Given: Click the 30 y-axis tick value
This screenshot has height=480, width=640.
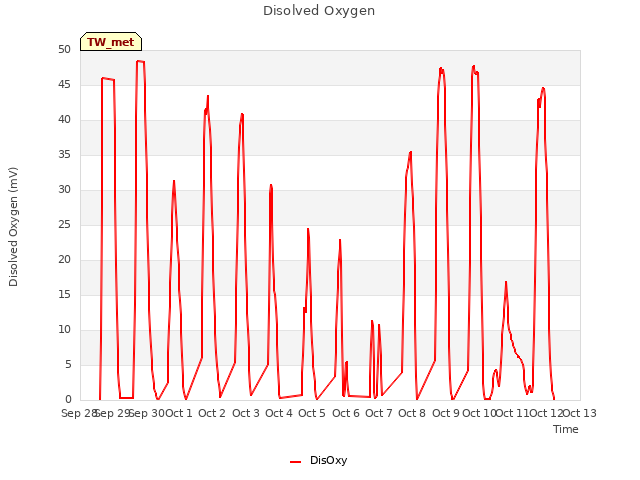Looking at the screenshot, I should pos(64,190).
